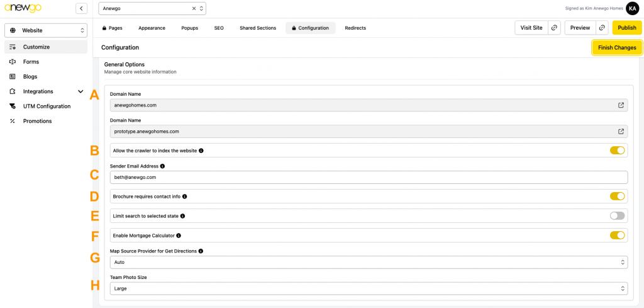The height and width of the screenshot is (308, 644).
Task: Copy link icon next to Visit Site
Action: pos(554,28)
